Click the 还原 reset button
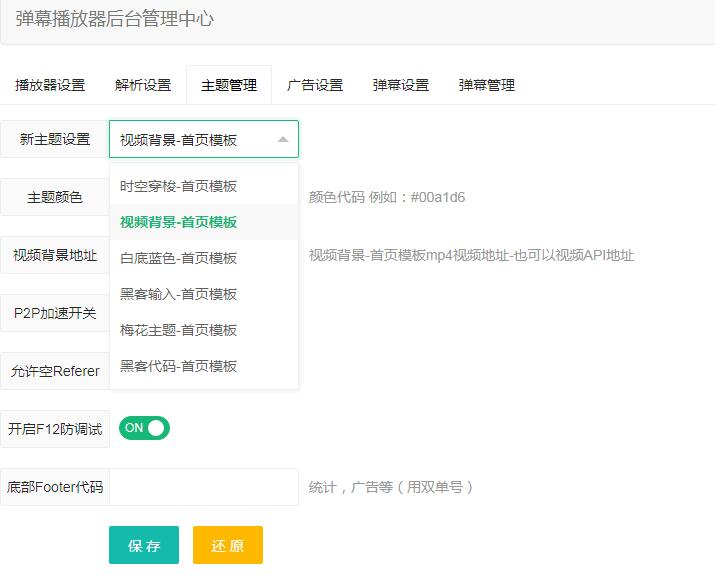 tap(228, 545)
